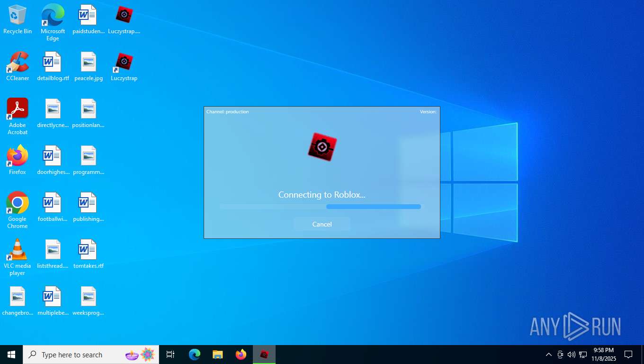The height and width of the screenshot is (364, 644).
Task: Select the positionlan... image file icon
Action: [x=89, y=113]
